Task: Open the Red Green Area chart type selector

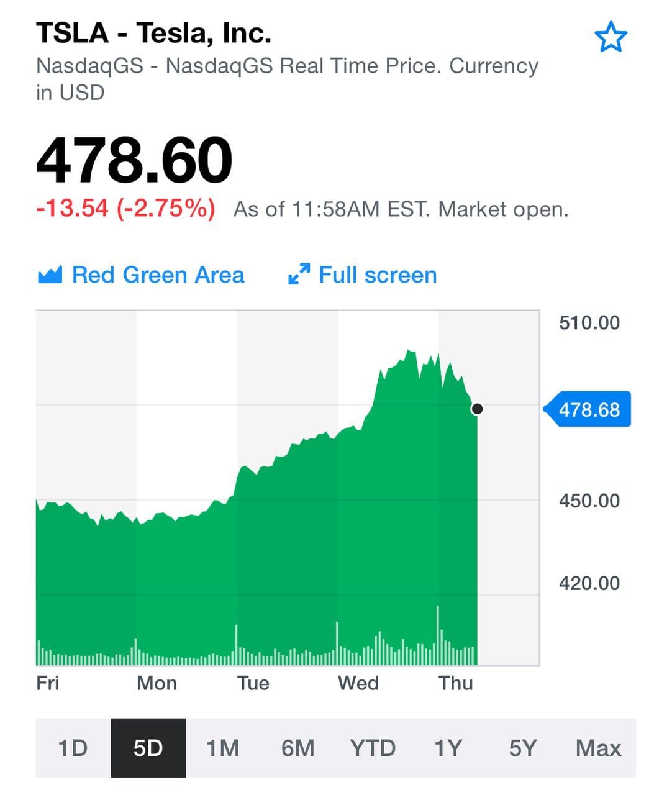Action: [141, 275]
